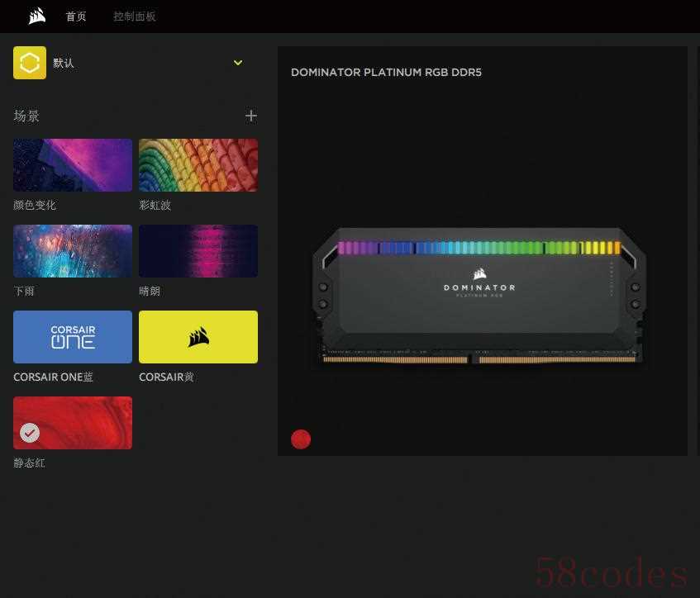700x598 pixels.
Task: Click the CORSAIR ONE蓝 label text
Action: pos(53,377)
